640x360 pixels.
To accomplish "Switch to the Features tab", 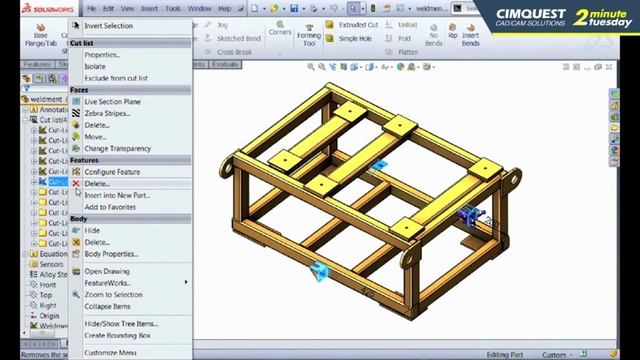I will 37,64.
